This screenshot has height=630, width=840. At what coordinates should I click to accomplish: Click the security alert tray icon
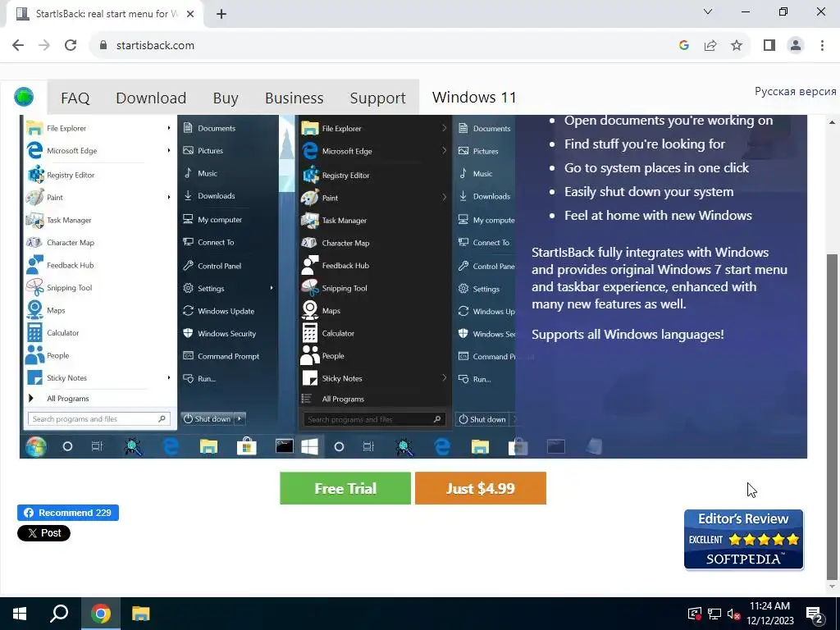pyautogui.click(x=694, y=614)
